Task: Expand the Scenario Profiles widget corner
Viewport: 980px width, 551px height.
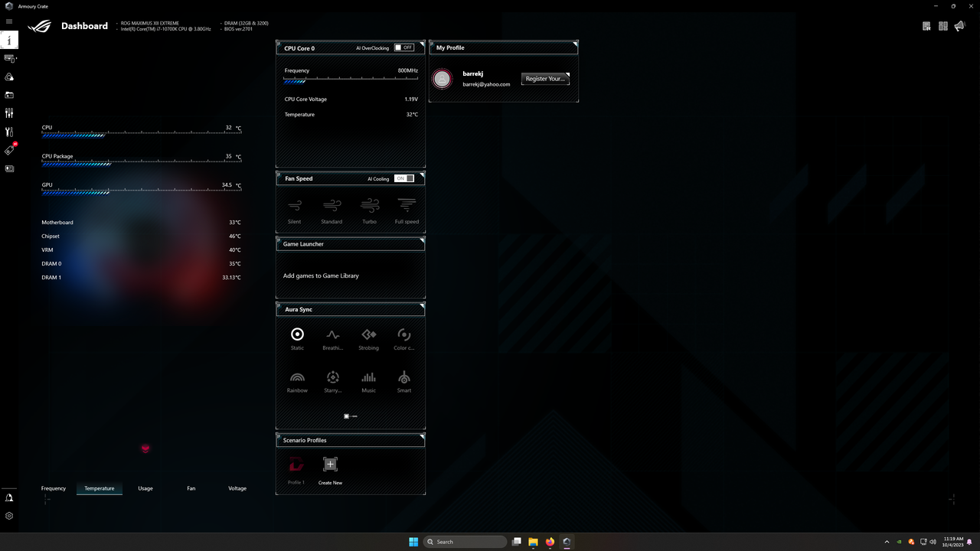Action: pos(422,437)
